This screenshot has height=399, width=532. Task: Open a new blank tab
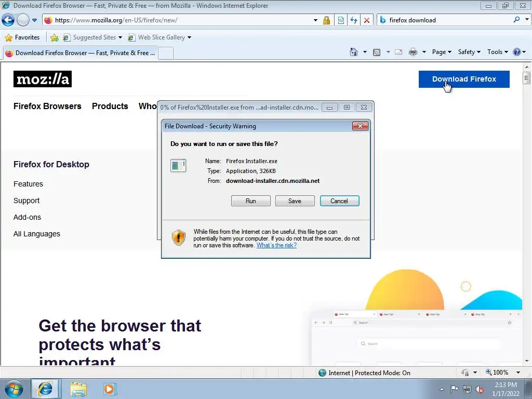pos(166,54)
